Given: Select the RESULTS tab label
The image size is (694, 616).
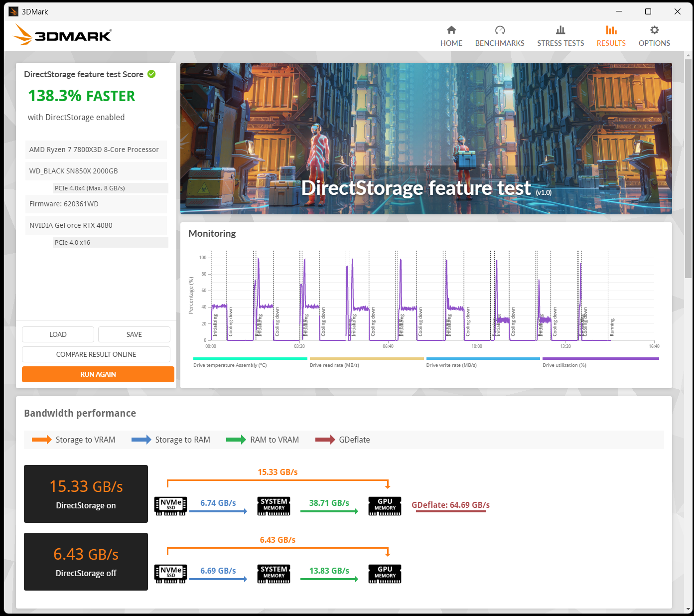Looking at the screenshot, I should [x=611, y=43].
